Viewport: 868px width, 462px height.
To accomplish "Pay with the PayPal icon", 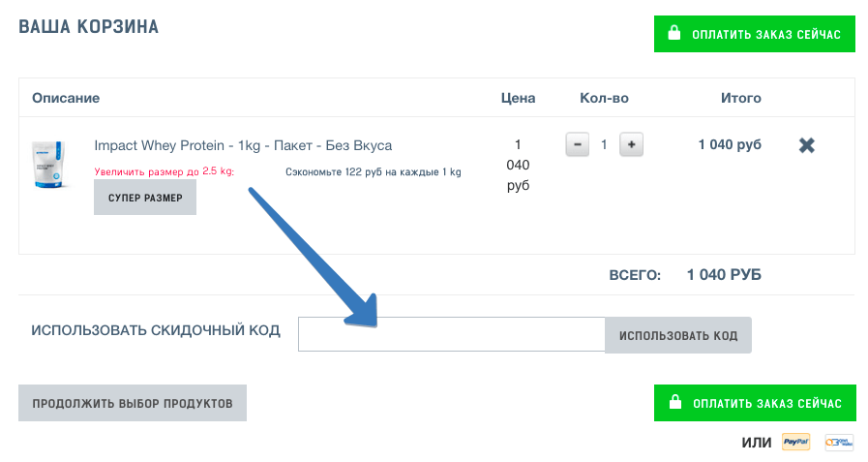I will [795, 443].
